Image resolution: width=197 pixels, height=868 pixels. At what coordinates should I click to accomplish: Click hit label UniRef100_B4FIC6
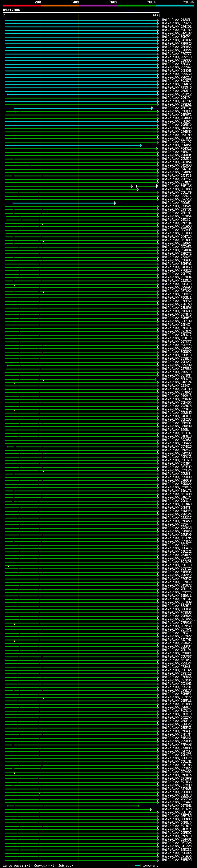[176, 186]
